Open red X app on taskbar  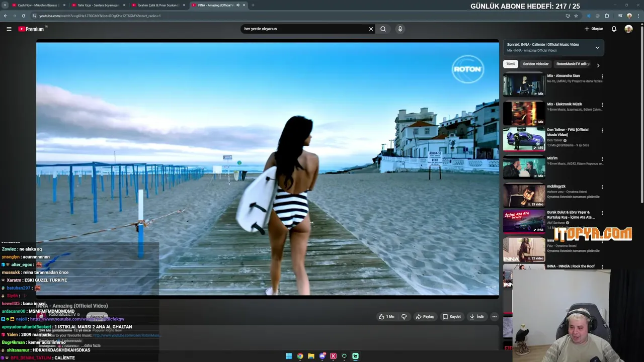pyautogui.click(x=333, y=356)
